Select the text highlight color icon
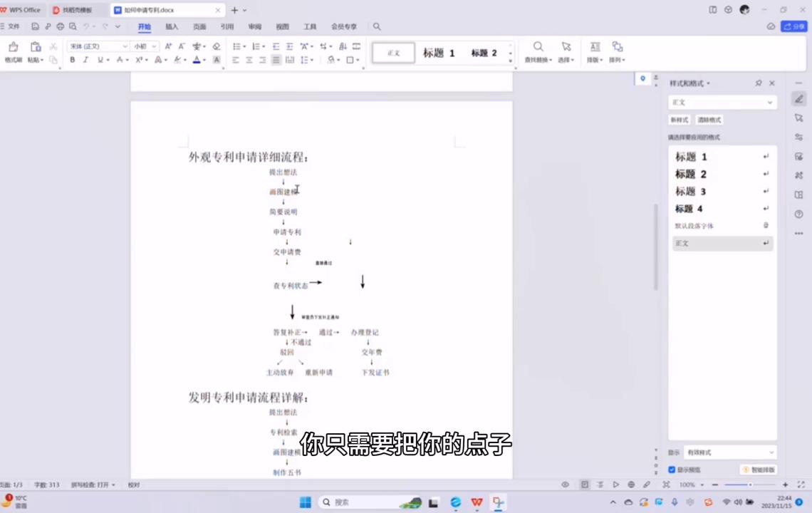 click(x=178, y=60)
